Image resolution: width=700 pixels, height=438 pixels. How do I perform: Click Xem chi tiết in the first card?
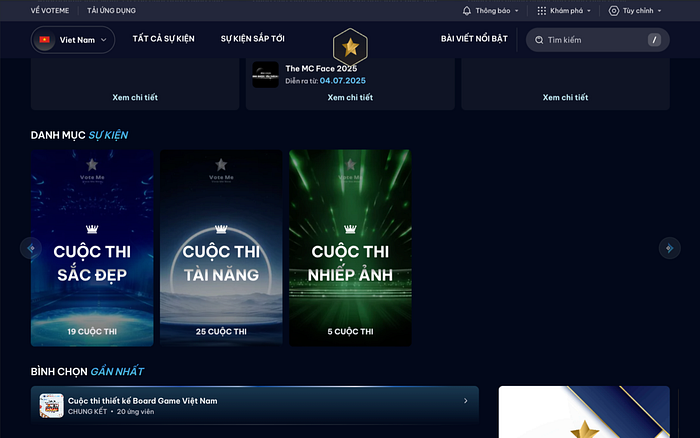pos(135,97)
